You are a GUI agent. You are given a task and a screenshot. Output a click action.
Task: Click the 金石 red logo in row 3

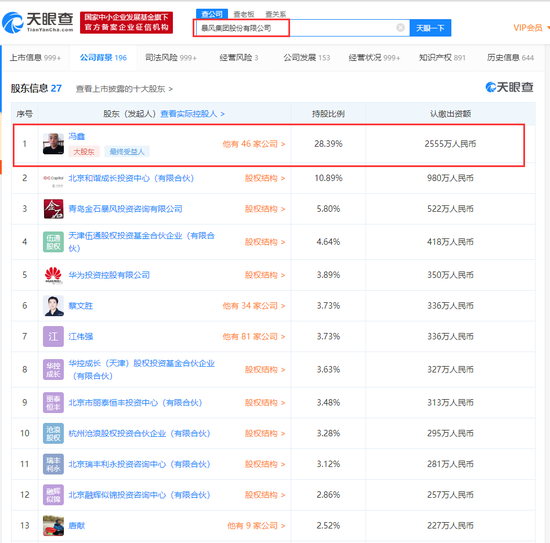tap(53, 209)
